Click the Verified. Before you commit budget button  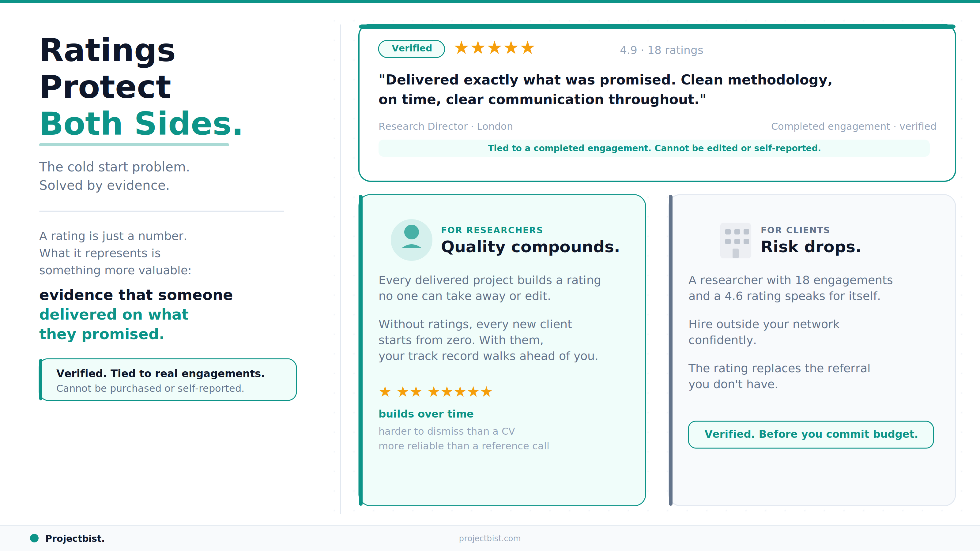[811, 434]
